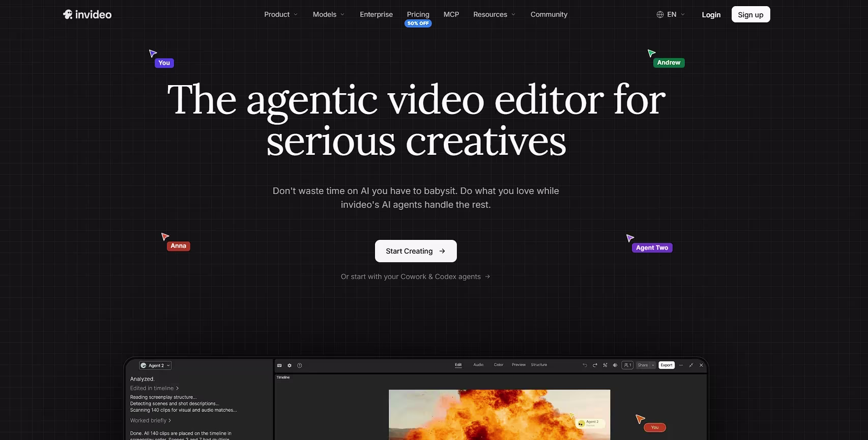Go to the Enterprise page
Viewport: 868px width, 440px height.
(x=376, y=14)
